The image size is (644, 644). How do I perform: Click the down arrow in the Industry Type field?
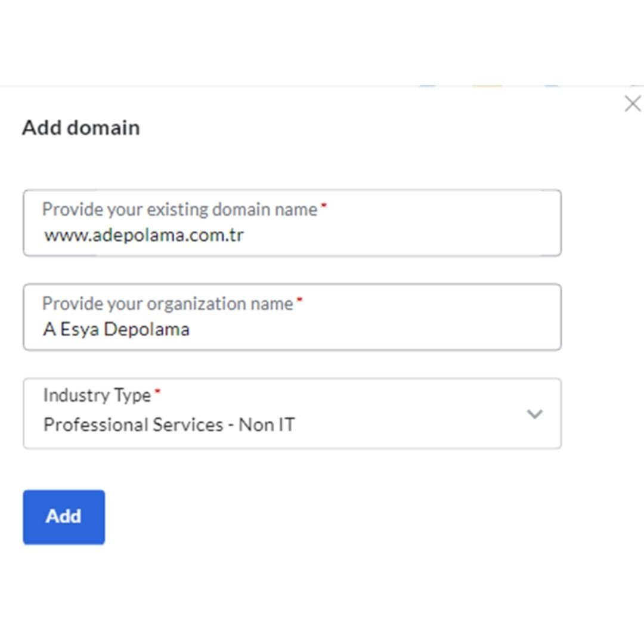click(535, 413)
